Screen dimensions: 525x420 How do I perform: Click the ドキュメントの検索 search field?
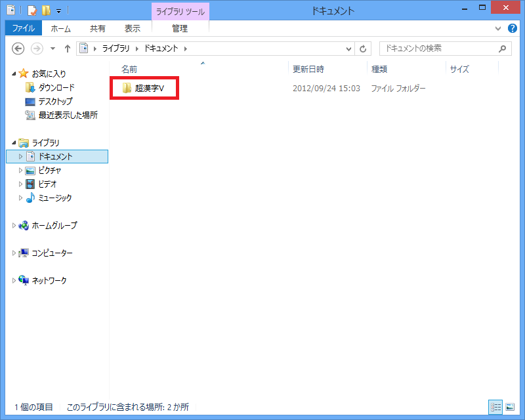point(436,49)
